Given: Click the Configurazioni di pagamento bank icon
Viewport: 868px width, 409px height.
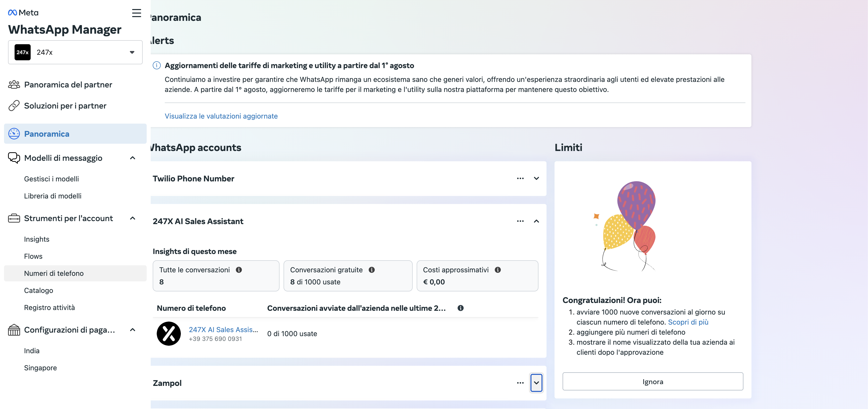Looking at the screenshot, I should click(x=14, y=330).
